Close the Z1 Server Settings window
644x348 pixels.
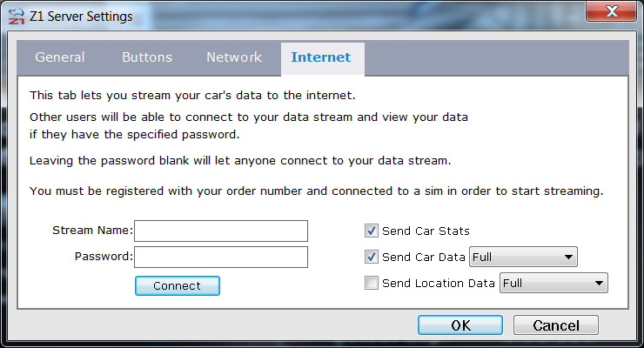611,11
